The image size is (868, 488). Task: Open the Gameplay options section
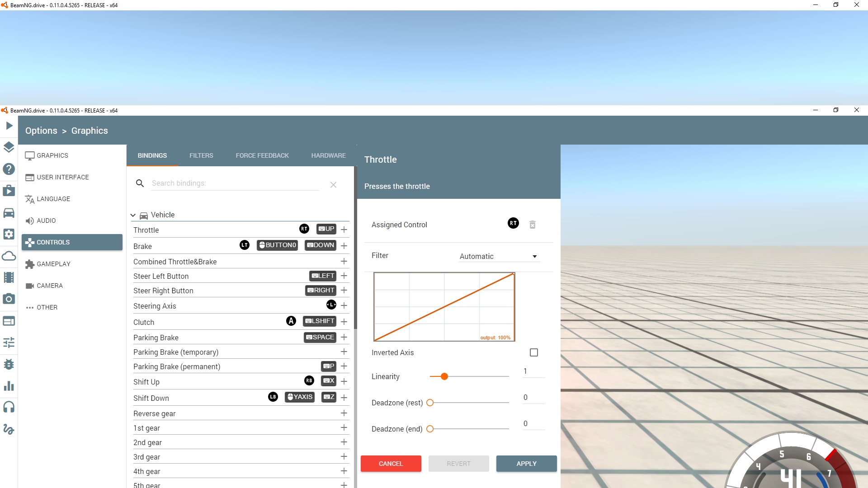click(x=72, y=264)
